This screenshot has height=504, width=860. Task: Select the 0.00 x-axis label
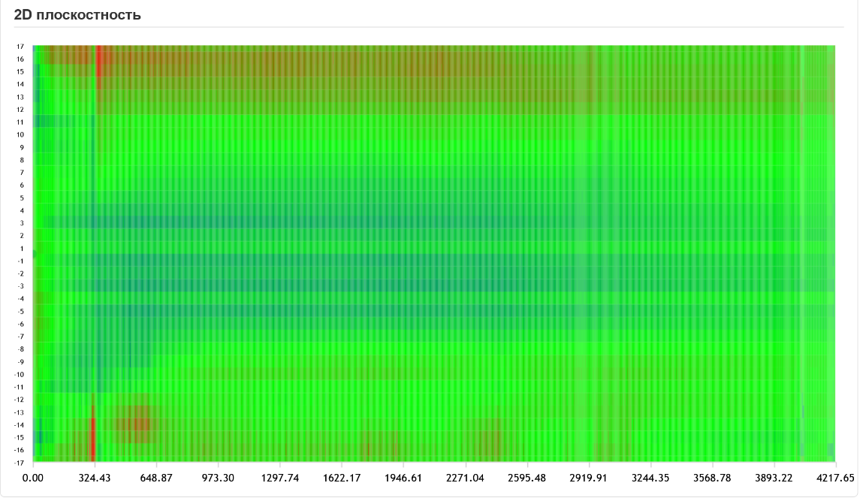tap(33, 477)
